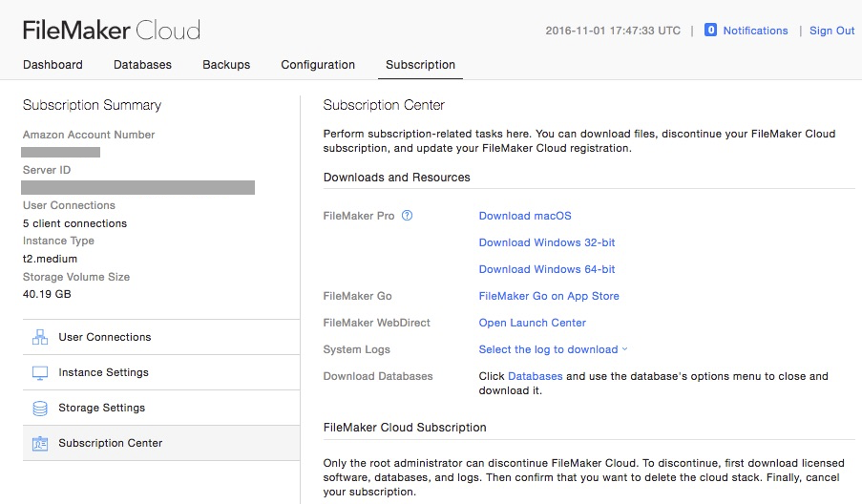Switch to the Databases tab
The width and height of the screenshot is (862, 504).
[142, 65]
